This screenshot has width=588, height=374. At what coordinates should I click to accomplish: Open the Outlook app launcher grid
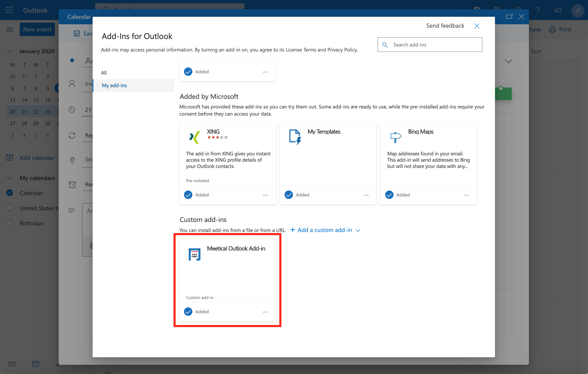[9, 10]
